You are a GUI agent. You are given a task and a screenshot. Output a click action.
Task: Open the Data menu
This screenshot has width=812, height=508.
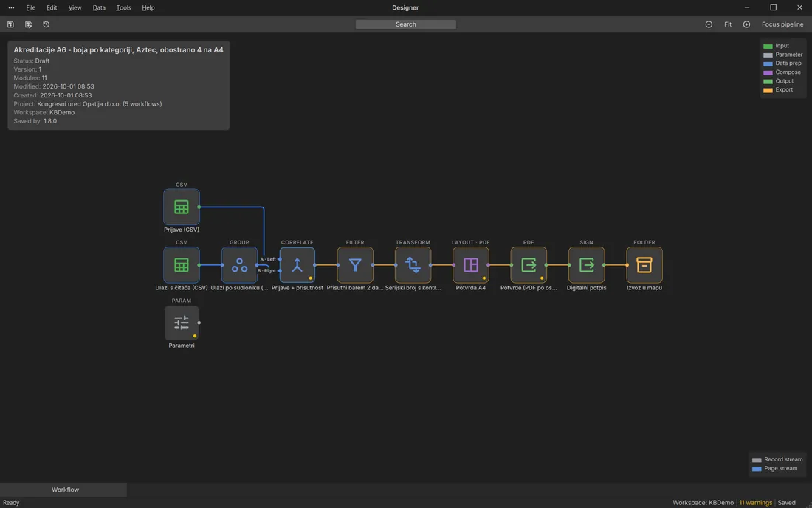[x=99, y=8]
